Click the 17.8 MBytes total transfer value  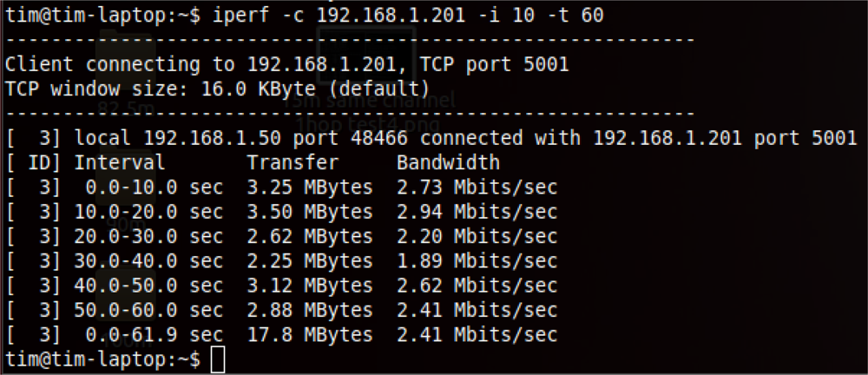310,334
